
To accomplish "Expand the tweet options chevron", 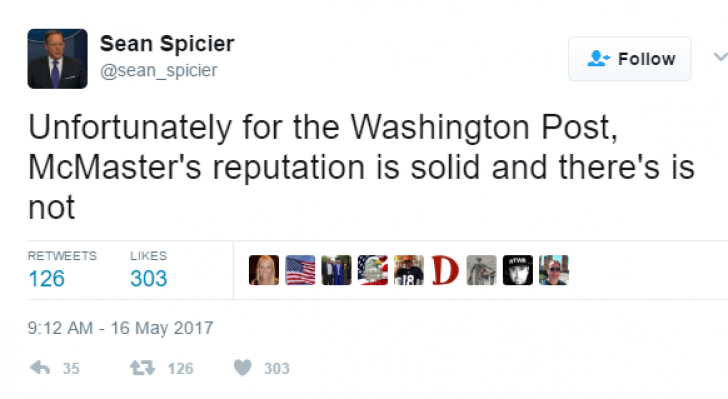I will [x=721, y=57].
